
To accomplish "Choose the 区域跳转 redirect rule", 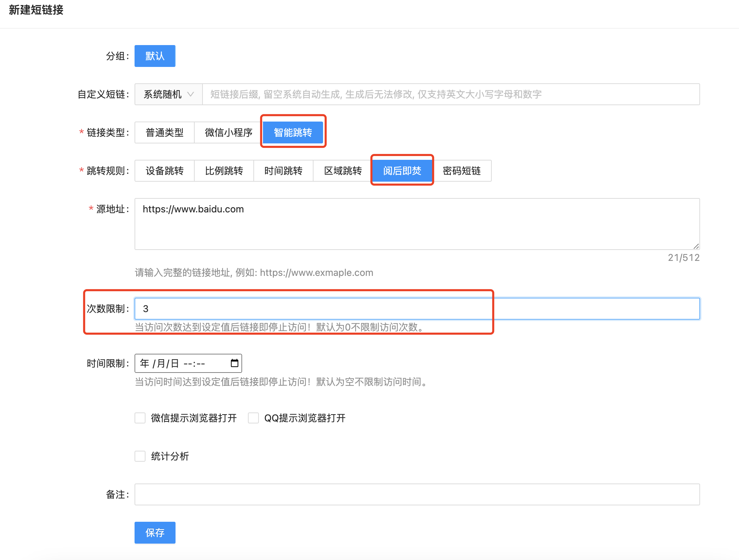I will [343, 171].
